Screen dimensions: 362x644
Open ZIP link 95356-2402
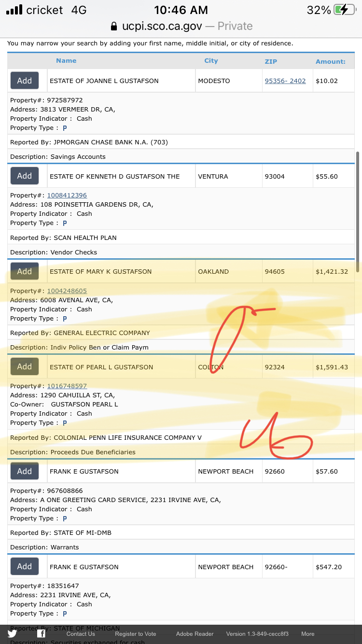(285, 81)
